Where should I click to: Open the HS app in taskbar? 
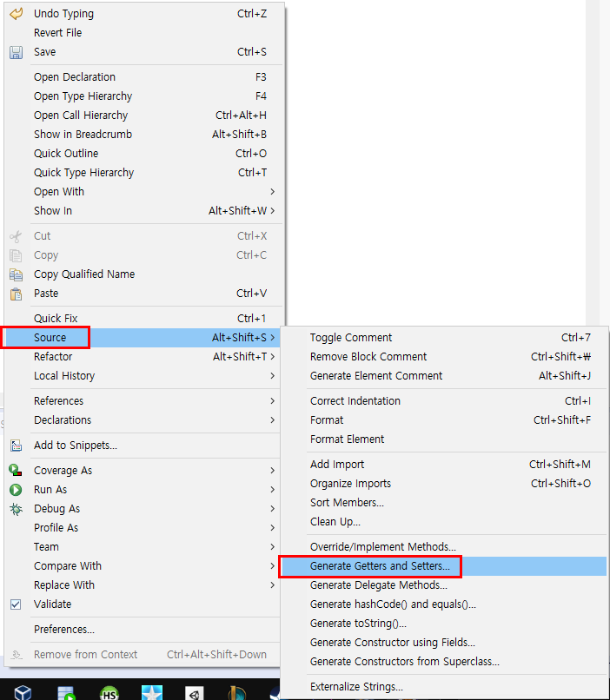pyautogui.click(x=109, y=693)
